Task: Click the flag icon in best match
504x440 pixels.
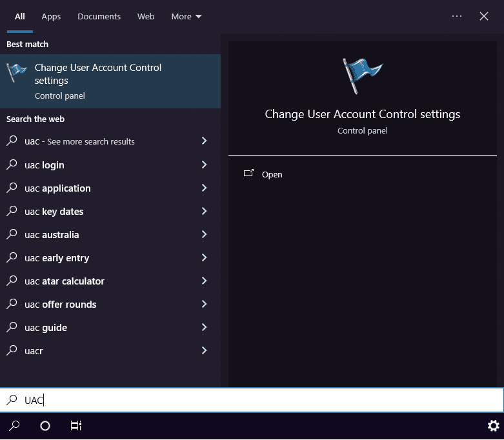Action: pyautogui.click(x=16, y=72)
